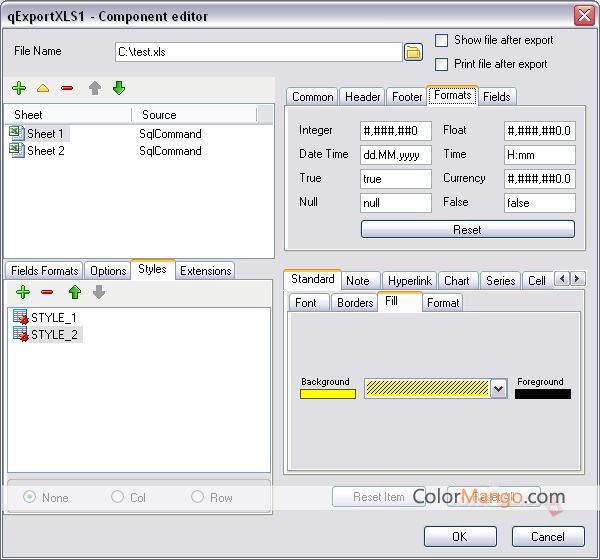This screenshot has width=600, height=560.
Task: Move sheet up with gray arrow
Action: pyautogui.click(x=95, y=88)
